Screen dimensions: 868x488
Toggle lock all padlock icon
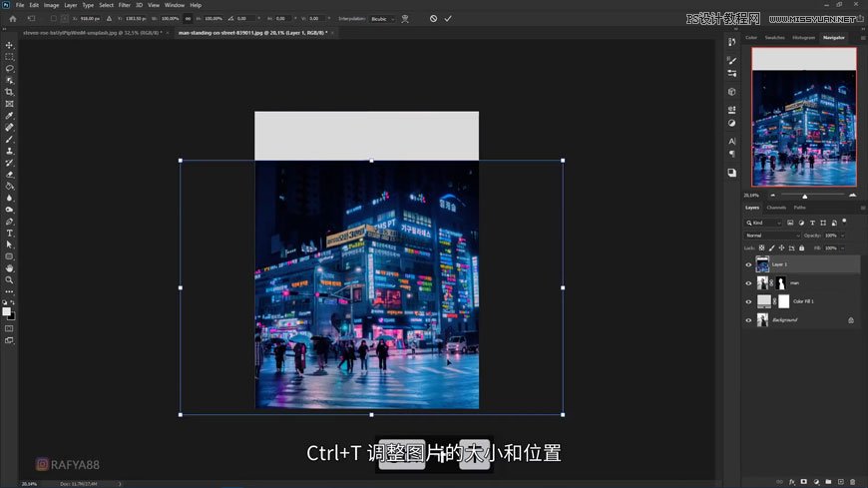click(801, 248)
